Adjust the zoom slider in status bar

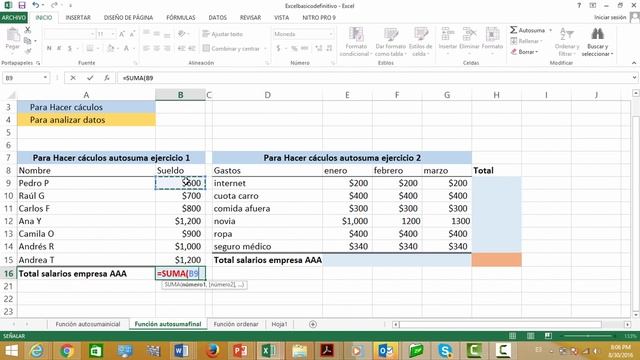pyautogui.click(x=588, y=336)
